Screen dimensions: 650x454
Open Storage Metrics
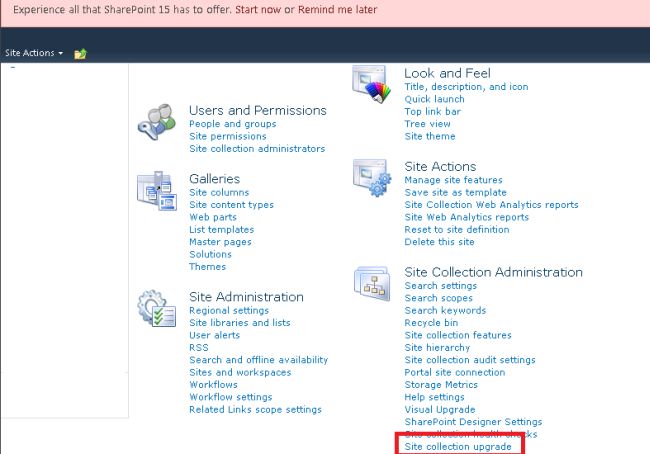point(441,385)
